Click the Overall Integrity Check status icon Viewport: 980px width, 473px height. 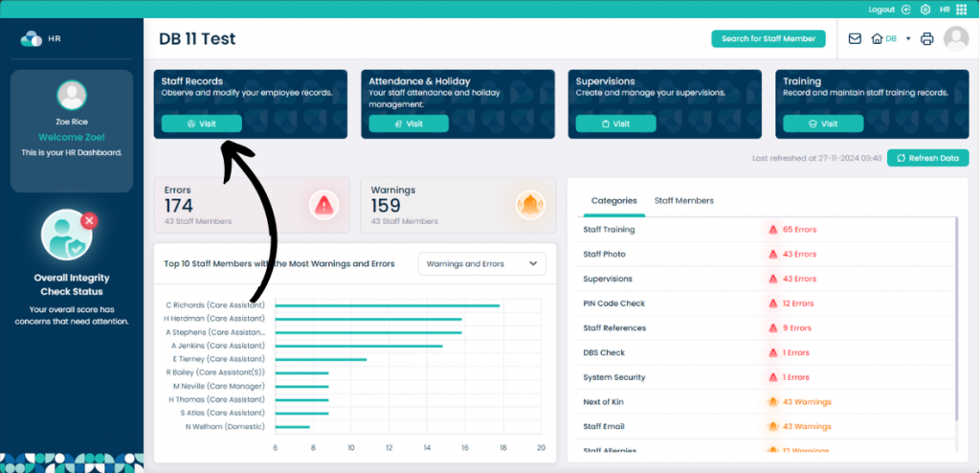click(x=68, y=235)
